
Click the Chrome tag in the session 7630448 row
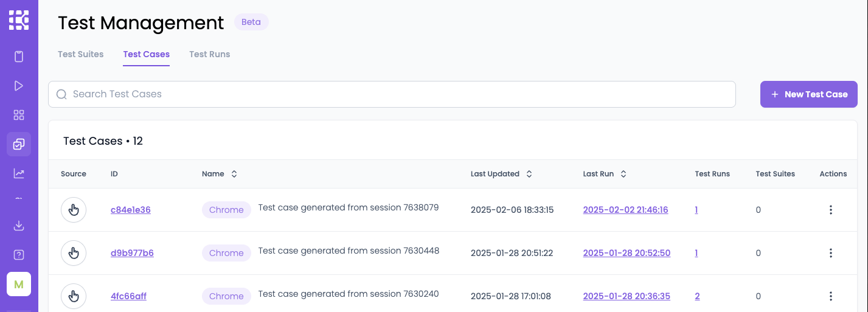[226, 253]
